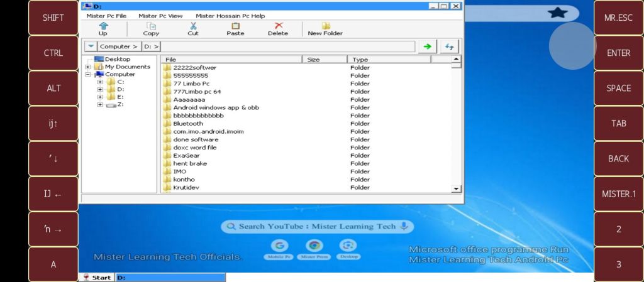Collapse the Computer tree node

88,74
